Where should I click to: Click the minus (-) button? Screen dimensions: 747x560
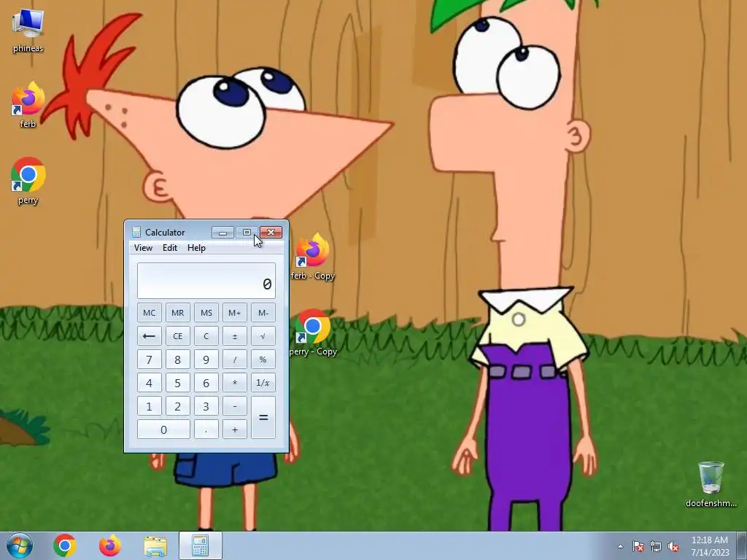click(x=235, y=406)
